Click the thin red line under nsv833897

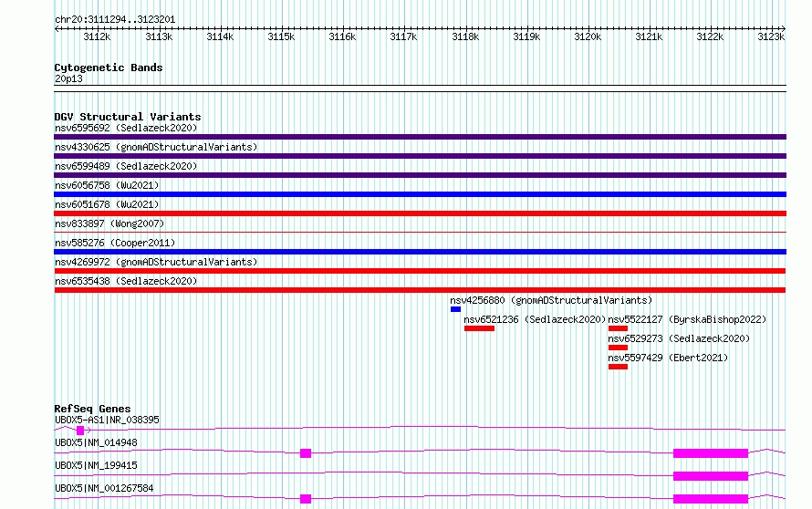coord(420,233)
